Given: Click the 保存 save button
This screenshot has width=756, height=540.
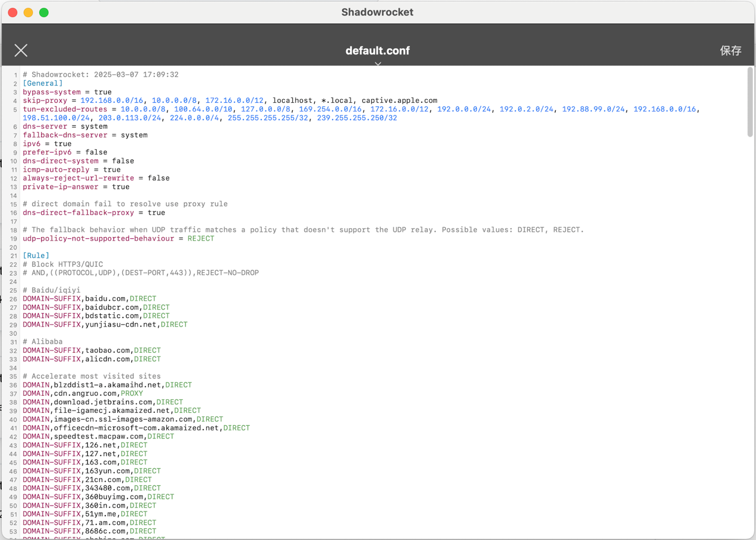Looking at the screenshot, I should click(x=730, y=50).
